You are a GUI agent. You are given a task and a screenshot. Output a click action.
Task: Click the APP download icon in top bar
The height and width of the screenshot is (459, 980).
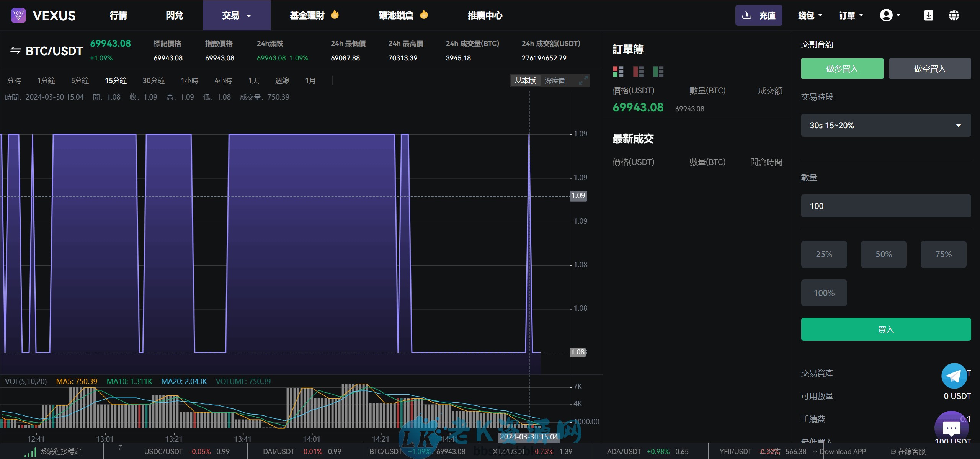(x=928, y=15)
